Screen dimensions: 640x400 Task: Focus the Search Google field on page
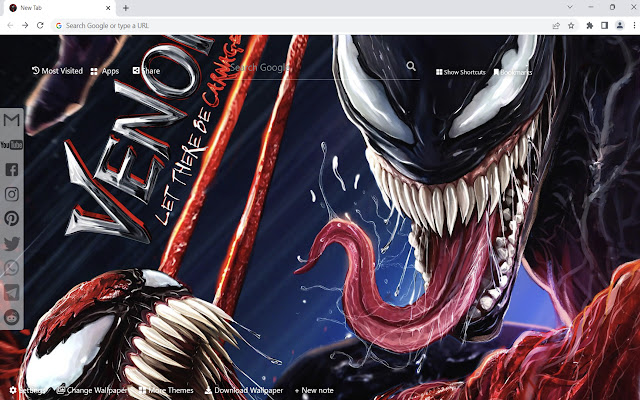[316, 68]
